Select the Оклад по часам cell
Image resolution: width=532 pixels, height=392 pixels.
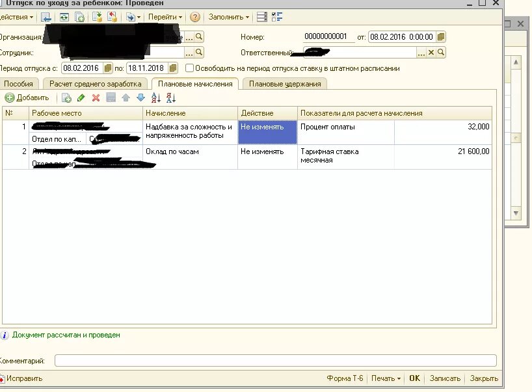(x=191, y=157)
